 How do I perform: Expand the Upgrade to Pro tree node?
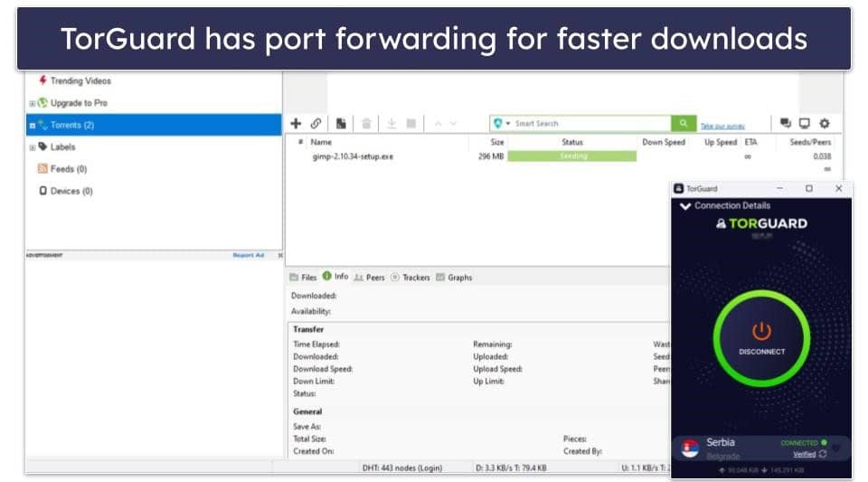[x=33, y=103]
